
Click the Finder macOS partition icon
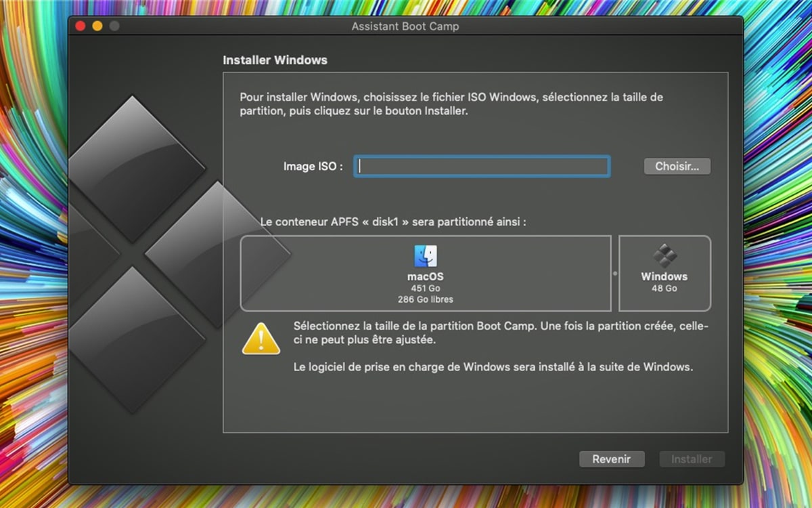point(426,256)
